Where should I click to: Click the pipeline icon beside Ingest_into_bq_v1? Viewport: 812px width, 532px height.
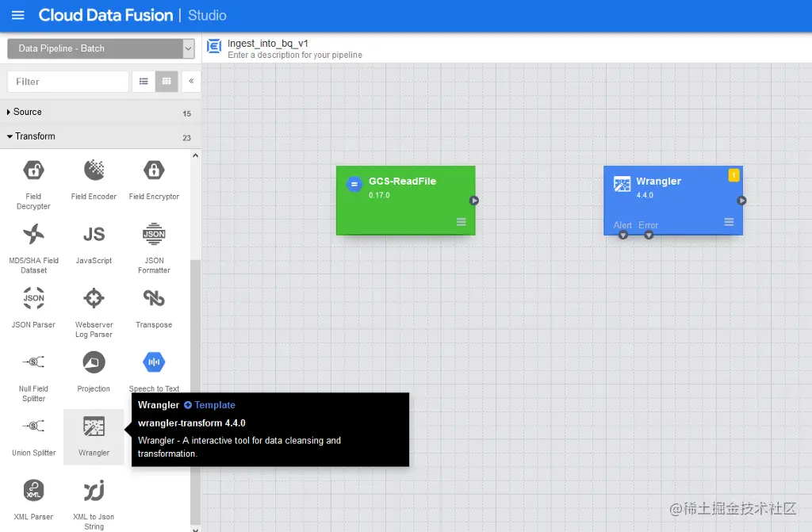(214, 46)
